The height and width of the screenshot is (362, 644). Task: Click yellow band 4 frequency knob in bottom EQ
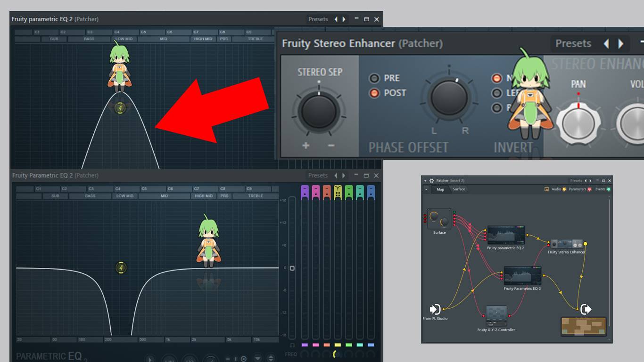(x=337, y=354)
